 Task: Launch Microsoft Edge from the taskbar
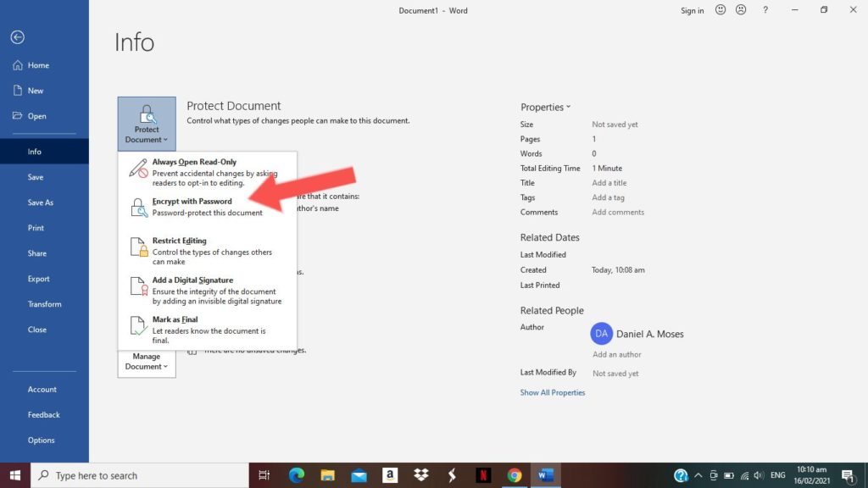click(297, 475)
